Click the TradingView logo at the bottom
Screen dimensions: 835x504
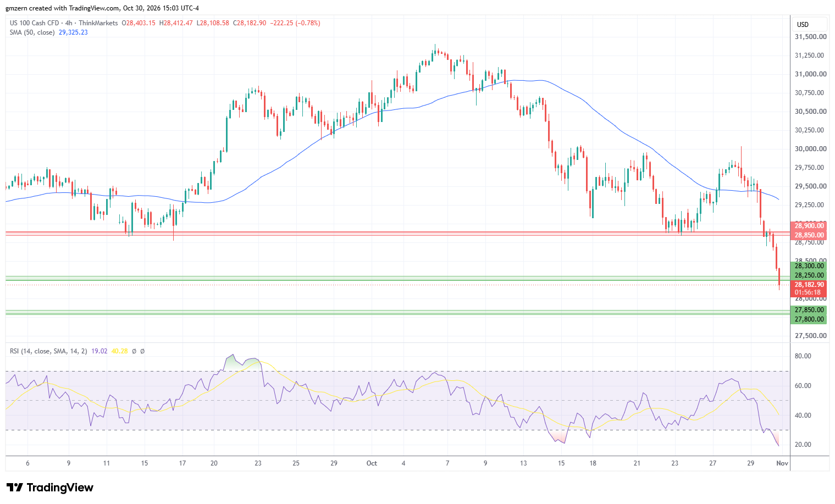[50, 488]
